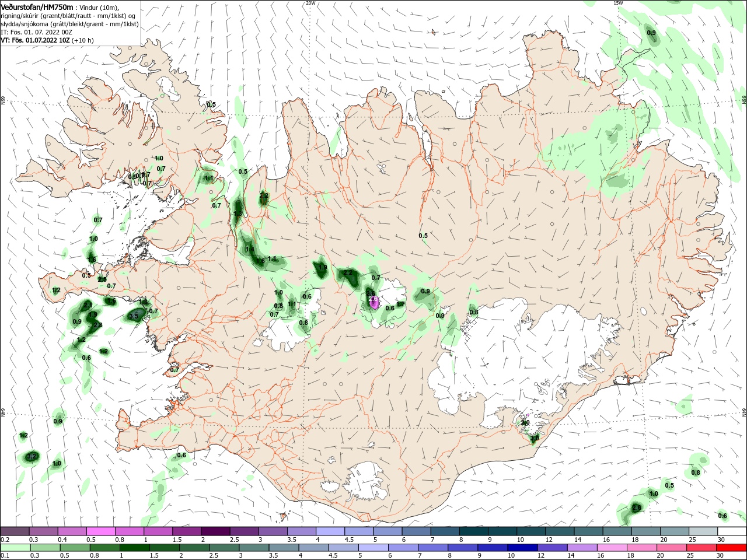Click the 0.4 orchid swatch in snow scale
747x560 pixels.
click(72, 531)
